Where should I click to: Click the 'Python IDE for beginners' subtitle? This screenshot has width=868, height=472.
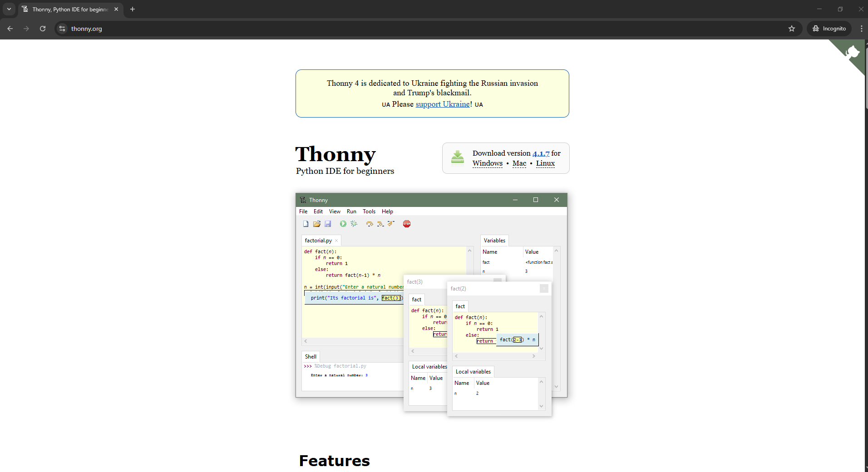click(345, 171)
